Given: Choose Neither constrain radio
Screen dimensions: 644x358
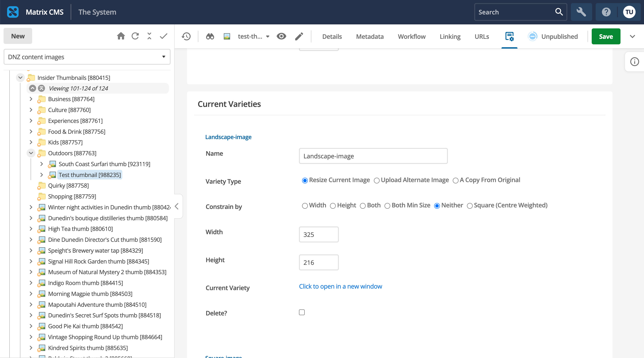Looking at the screenshot, I should [x=437, y=206].
